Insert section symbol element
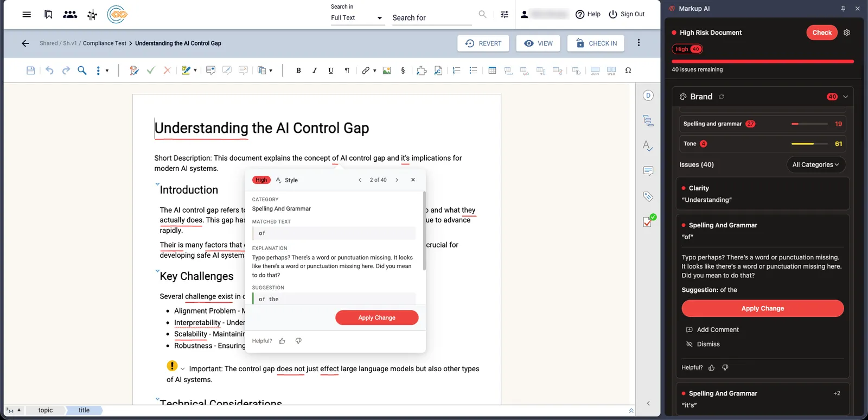 (403, 71)
